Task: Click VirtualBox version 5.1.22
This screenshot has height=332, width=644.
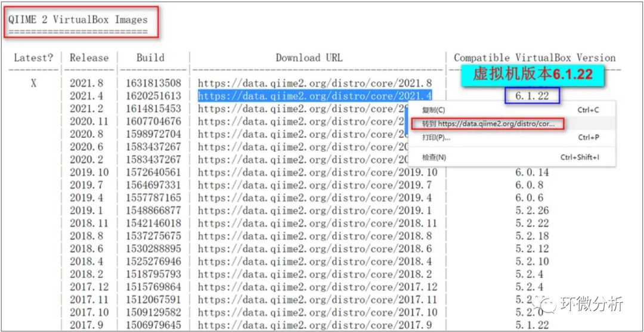Action: [x=532, y=325]
